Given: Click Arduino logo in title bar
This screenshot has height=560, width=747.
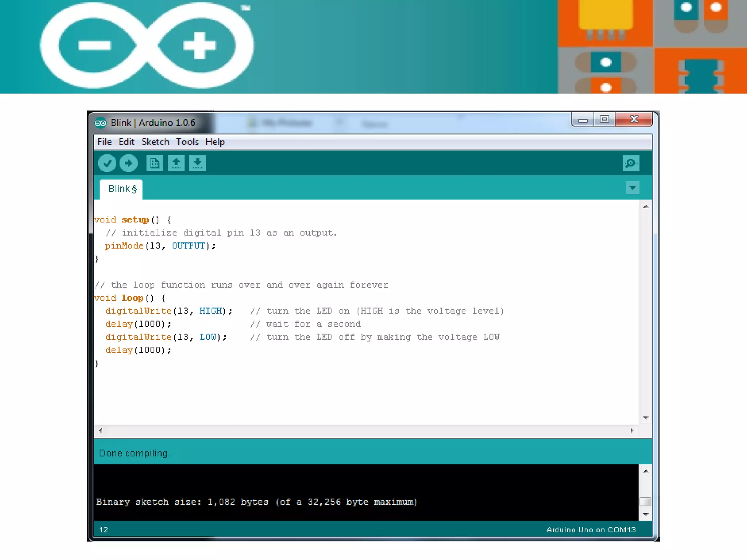Looking at the screenshot, I should 100,123.
